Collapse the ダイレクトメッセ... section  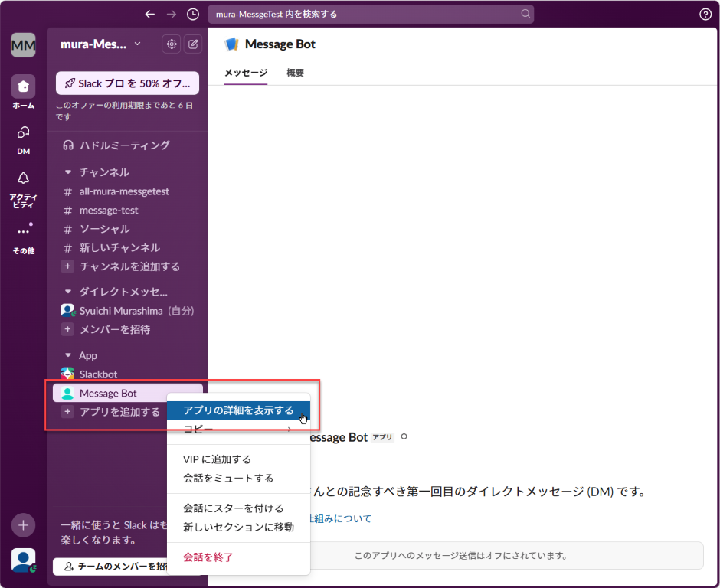click(x=68, y=292)
